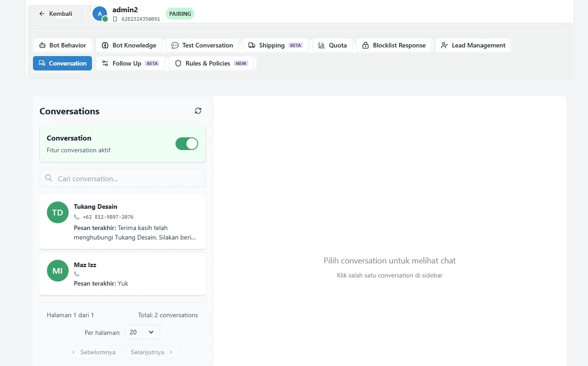Screen dimensions: 588x366
Task: Click the MI avatar of Maz Izz
Action: click(58, 271)
